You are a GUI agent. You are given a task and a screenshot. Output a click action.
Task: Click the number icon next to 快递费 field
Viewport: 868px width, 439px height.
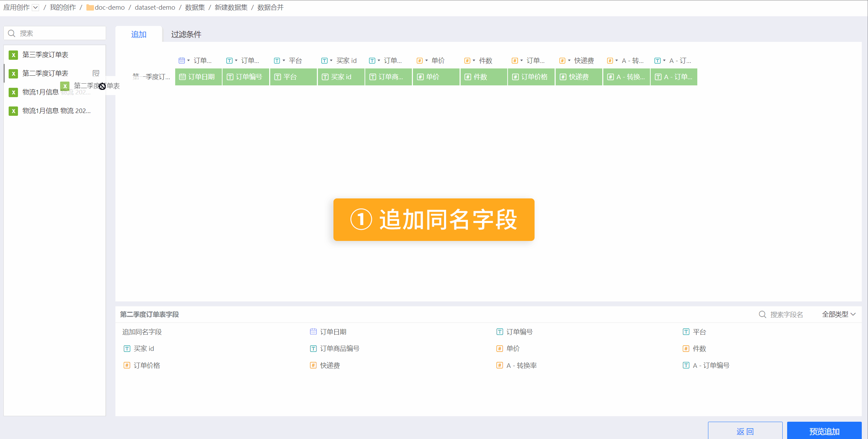tap(313, 365)
